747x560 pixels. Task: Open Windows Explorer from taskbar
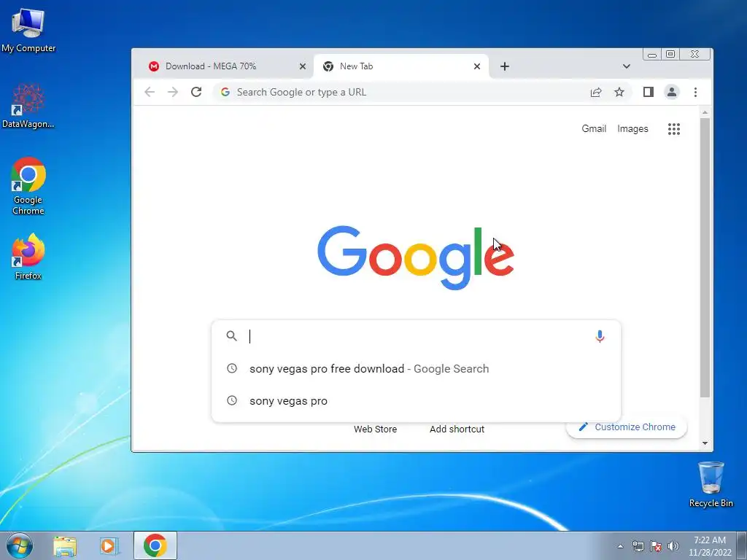point(65,545)
